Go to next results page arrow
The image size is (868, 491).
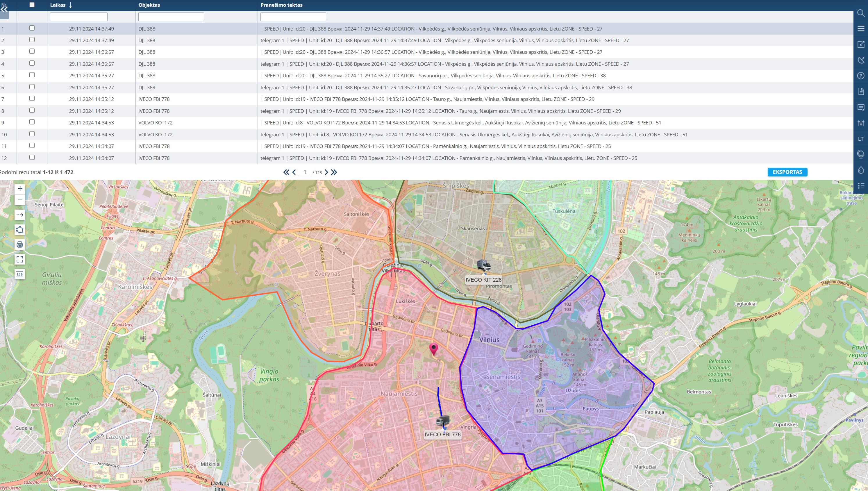click(326, 172)
